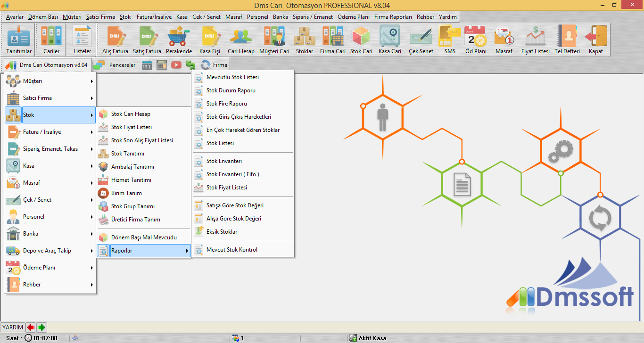Open the Firma Raporları menu bar item
The image size is (644, 343).
coord(393,16)
